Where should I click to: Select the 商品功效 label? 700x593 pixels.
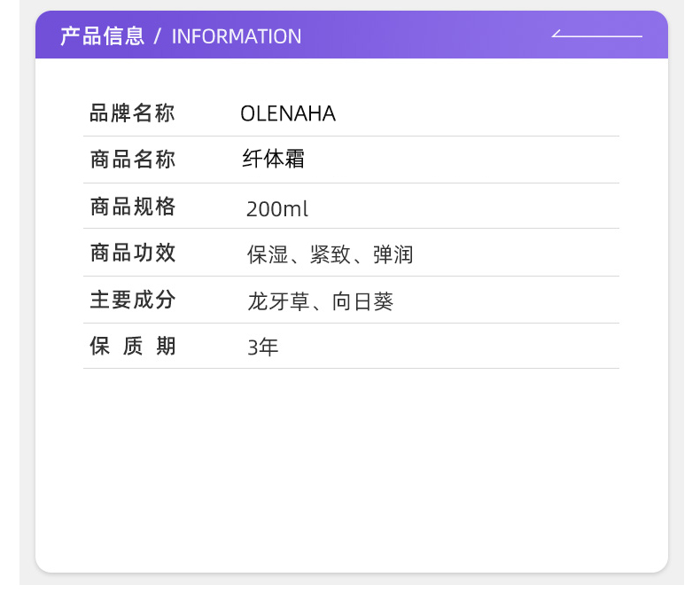[133, 254]
